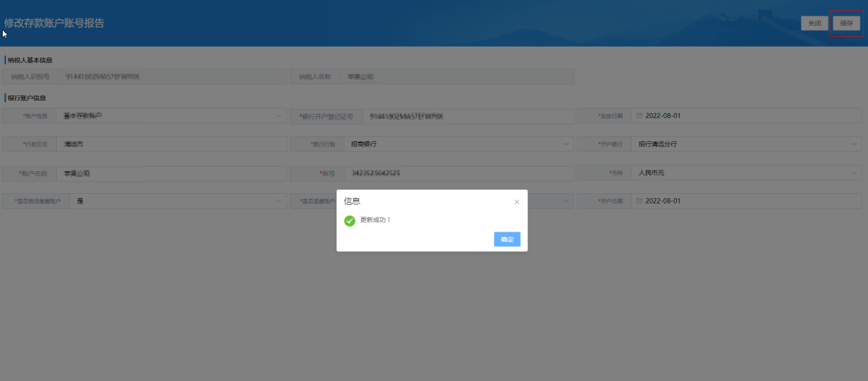Expand the 币种 dropdown showing 人民币元
868x381 pixels.
(x=854, y=173)
